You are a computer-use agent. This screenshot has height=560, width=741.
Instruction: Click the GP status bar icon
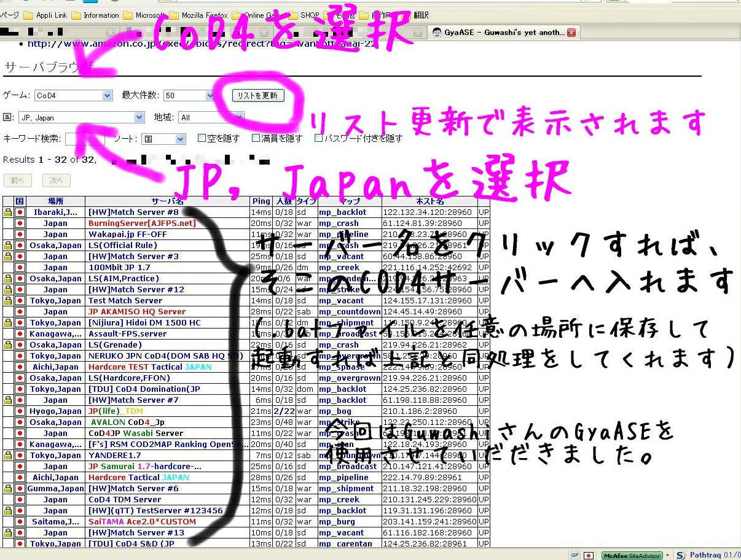pos(574,555)
